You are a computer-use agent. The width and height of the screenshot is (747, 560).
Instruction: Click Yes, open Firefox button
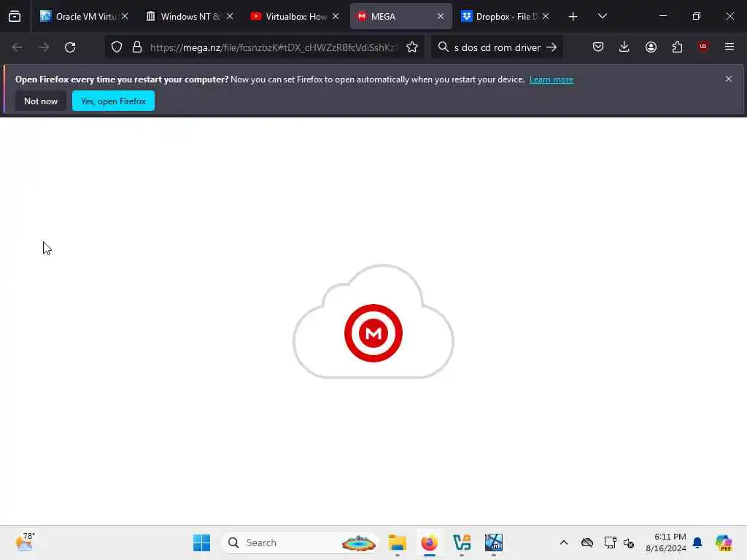point(113,101)
